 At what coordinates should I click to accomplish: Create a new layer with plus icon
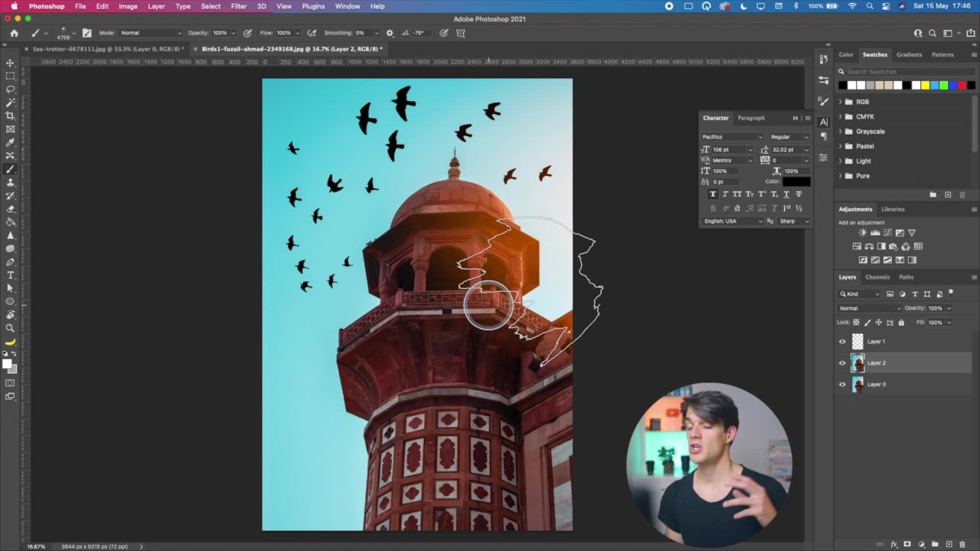click(949, 544)
